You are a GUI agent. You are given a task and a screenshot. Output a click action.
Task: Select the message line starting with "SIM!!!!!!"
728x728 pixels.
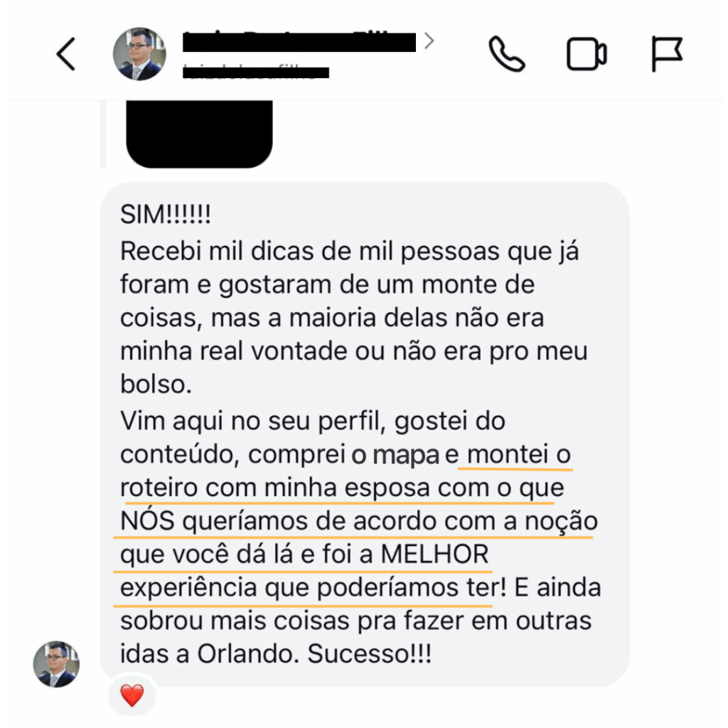click(x=165, y=215)
